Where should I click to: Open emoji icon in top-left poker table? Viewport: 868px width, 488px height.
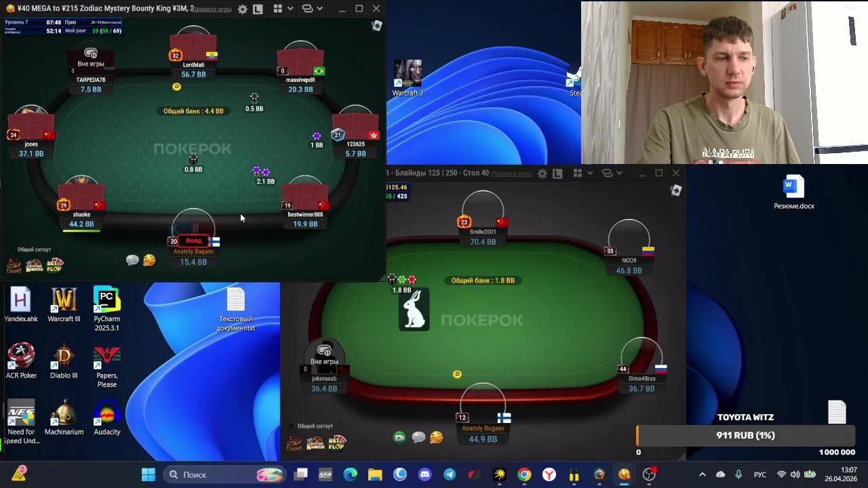149,260
